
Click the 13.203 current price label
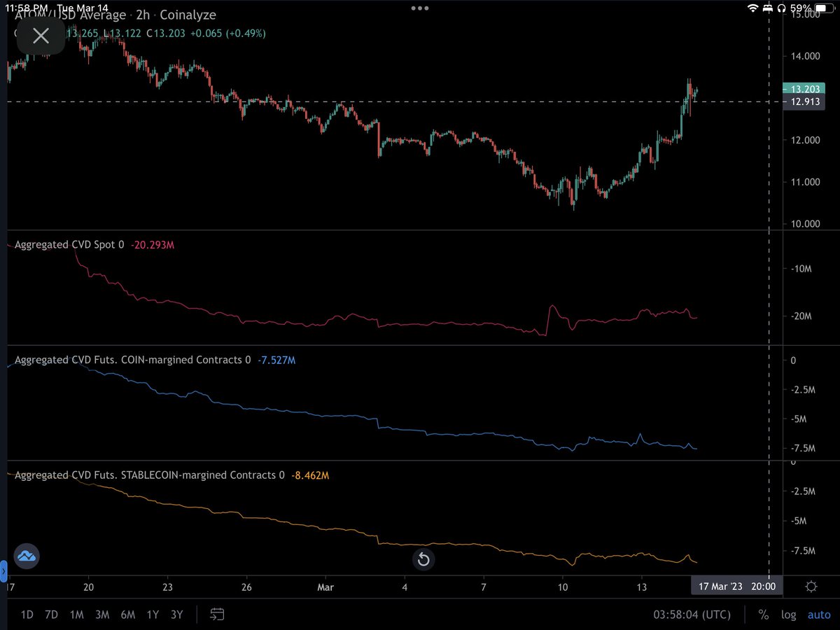[805, 89]
